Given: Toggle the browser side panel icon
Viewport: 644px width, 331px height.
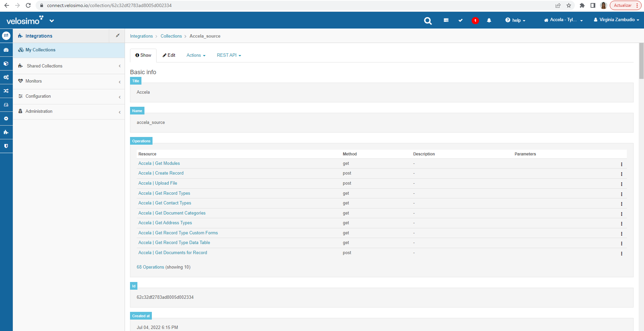Looking at the screenshot, I should coord(593,5).
